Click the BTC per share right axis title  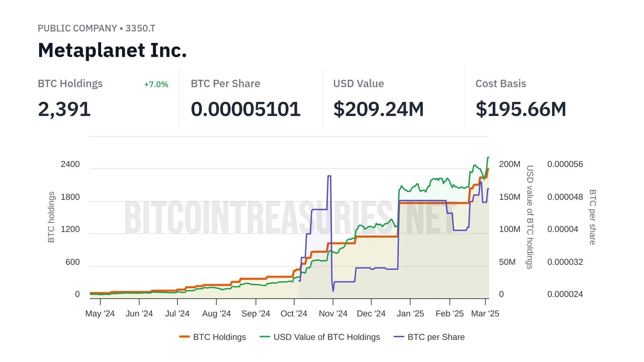593,217
